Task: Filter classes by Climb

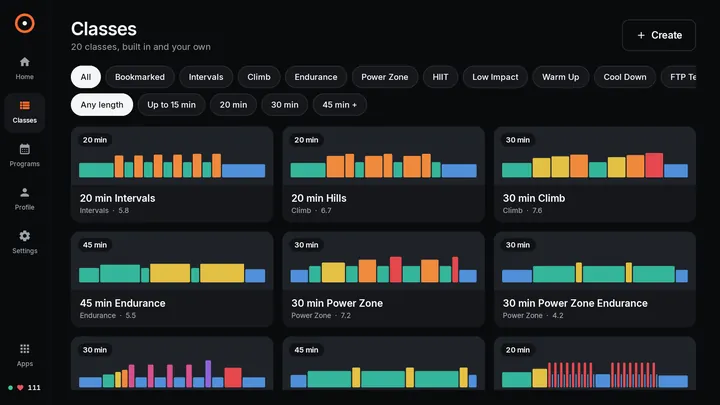Action: (259, 77)
